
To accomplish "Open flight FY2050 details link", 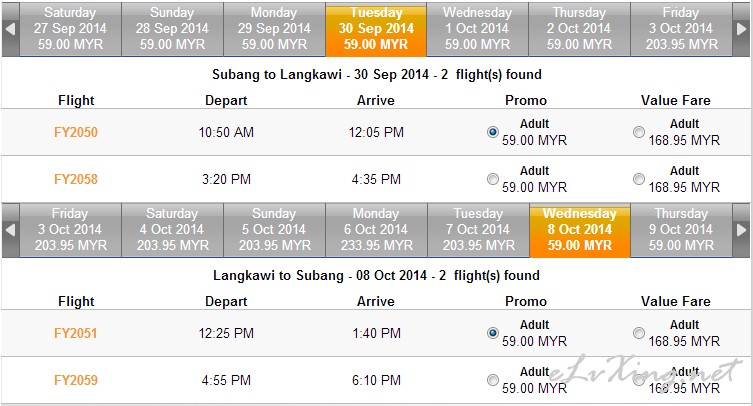I will (x=76, y=132).
